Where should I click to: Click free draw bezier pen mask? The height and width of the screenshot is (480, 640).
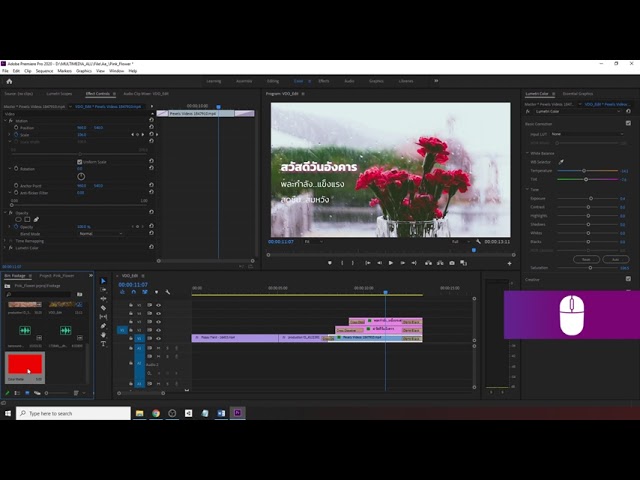tap(36, 220)
